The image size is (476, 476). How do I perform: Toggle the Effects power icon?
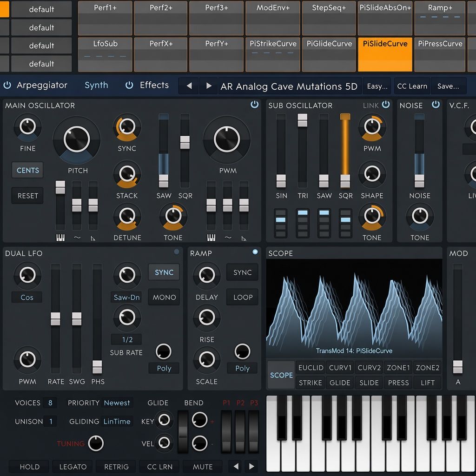[129, 86]
